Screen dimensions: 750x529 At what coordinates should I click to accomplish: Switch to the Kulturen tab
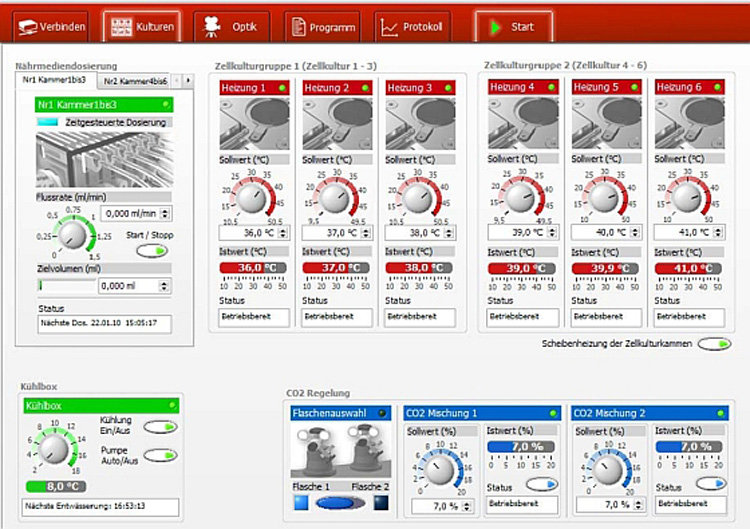[142, 27]
